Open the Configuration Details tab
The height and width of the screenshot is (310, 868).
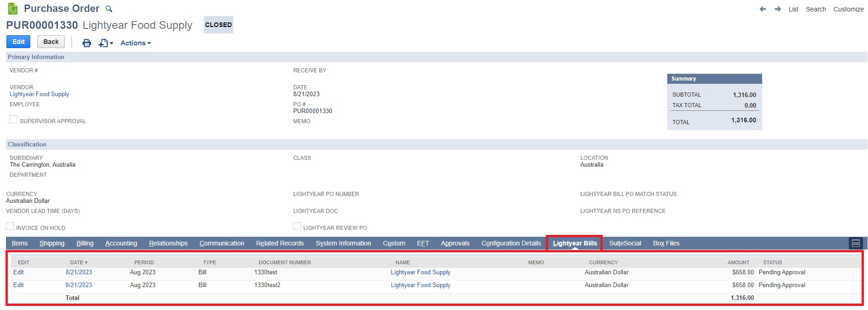511,243
